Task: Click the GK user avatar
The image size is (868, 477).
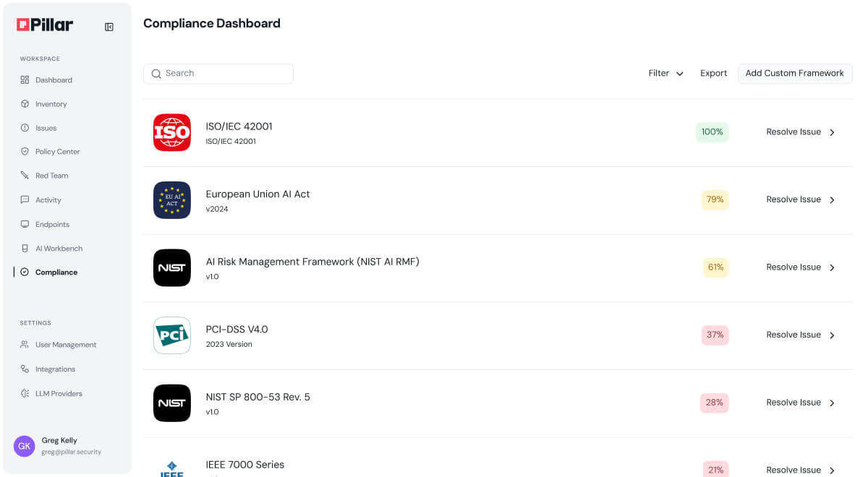Action: pos(25,446)
